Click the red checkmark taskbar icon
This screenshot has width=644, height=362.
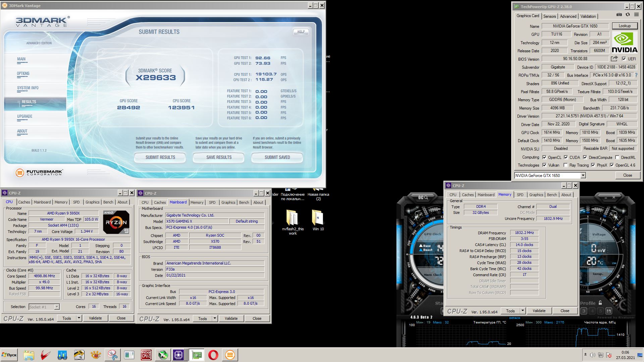(x=46, y=355)
